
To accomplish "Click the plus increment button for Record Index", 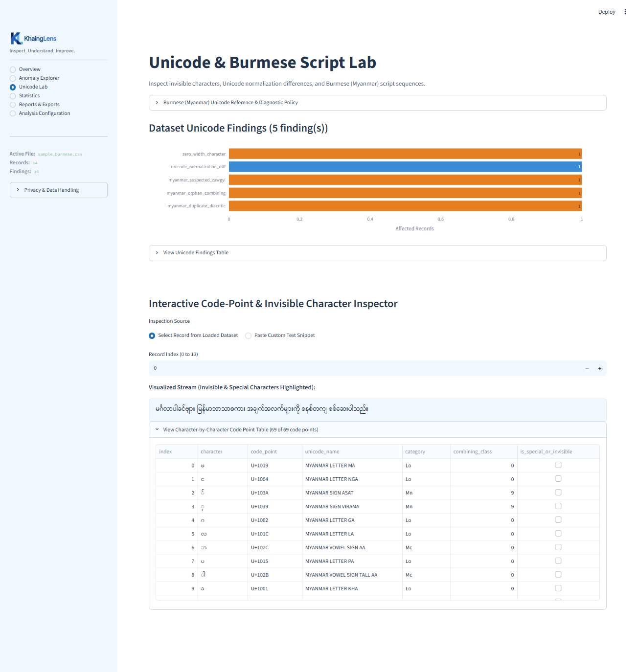I will coord(600,368).
